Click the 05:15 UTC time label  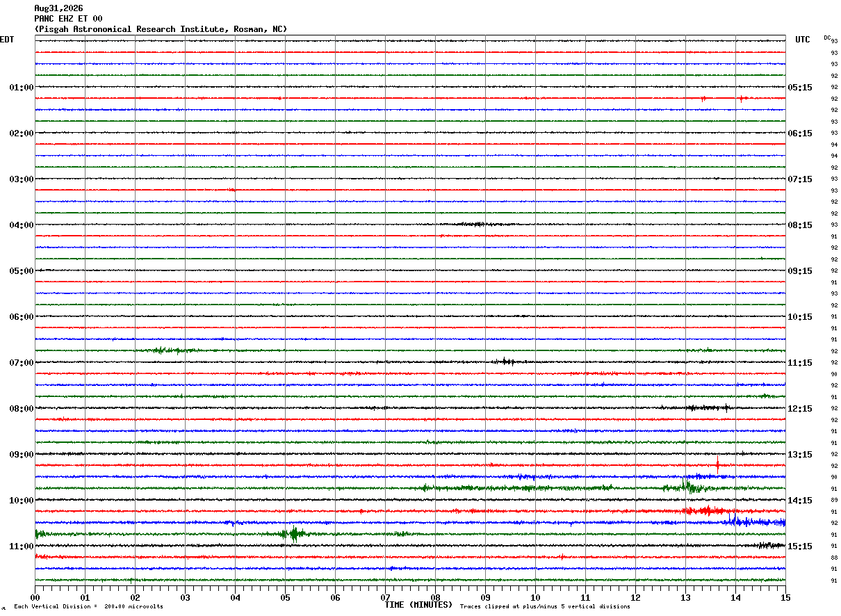(799, 88)
